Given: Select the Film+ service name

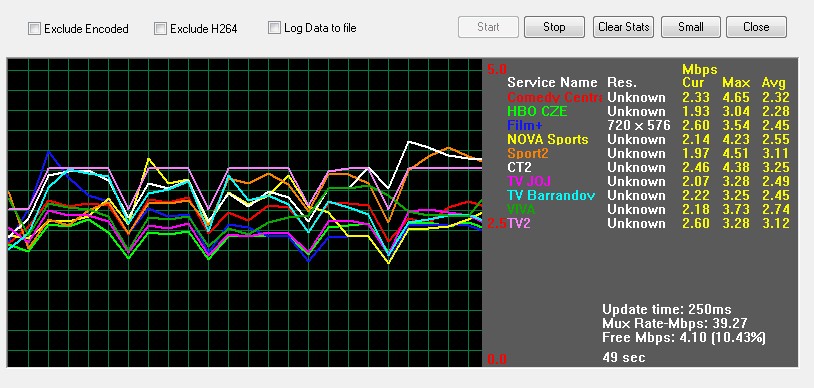Looking at the screenshot, I should point(525,125).
